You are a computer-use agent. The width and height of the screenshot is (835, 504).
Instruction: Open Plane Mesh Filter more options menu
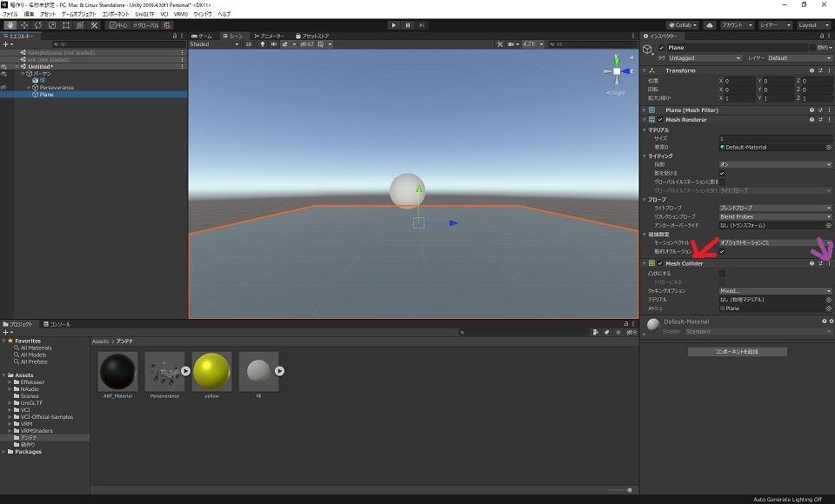pyautogui.click(x=829, y=110)
